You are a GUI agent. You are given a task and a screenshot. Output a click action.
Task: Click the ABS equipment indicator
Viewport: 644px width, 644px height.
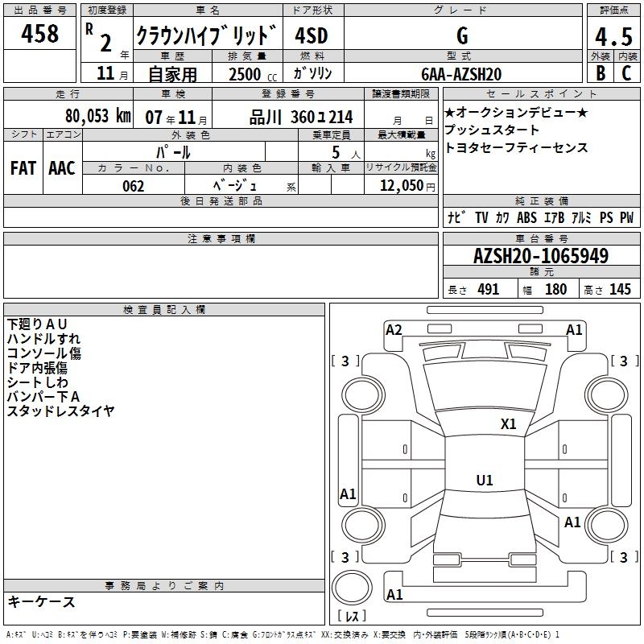526,217
